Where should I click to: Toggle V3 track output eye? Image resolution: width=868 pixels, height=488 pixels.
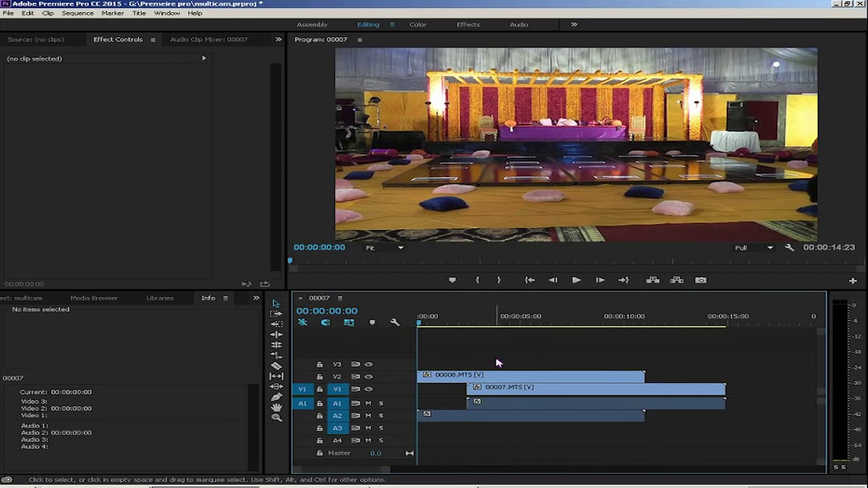pos(369,364)
